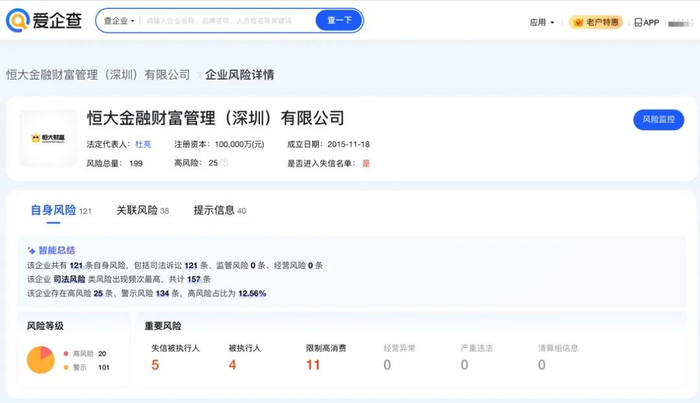The image size is (700, 403).
Task: Expand the 应用 menu
Action: coord(542,22)
